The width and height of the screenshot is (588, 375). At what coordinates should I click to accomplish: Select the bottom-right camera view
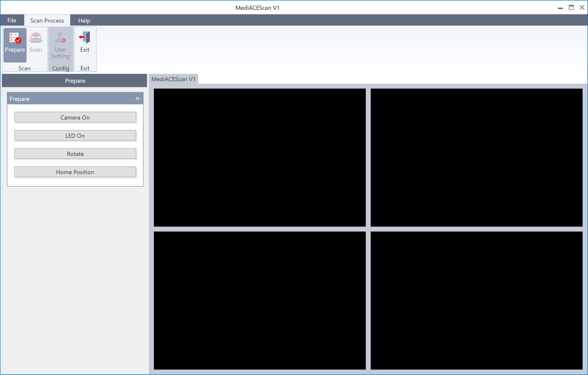477,300
